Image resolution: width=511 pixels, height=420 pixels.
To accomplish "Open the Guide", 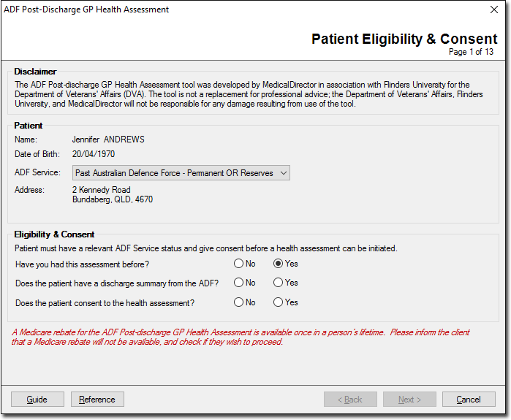I will pyautogui.click(x=37, y=400).
